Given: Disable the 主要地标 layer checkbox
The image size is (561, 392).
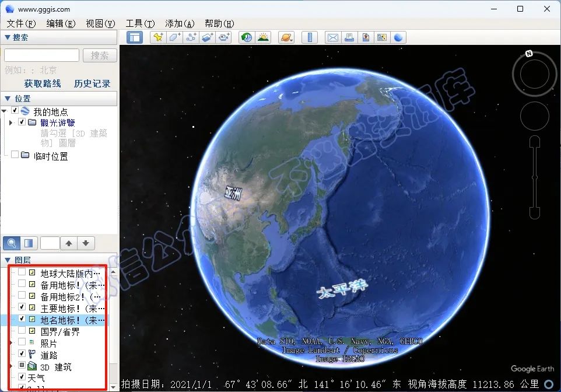Looking at the screenshot, I should pyautogui.click(x=22, y=307).
